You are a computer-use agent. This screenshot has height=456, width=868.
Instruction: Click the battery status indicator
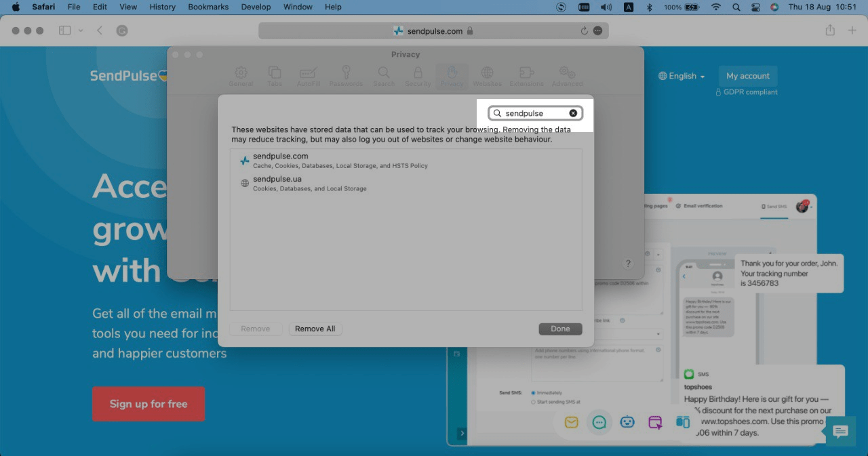pos(682,7)
